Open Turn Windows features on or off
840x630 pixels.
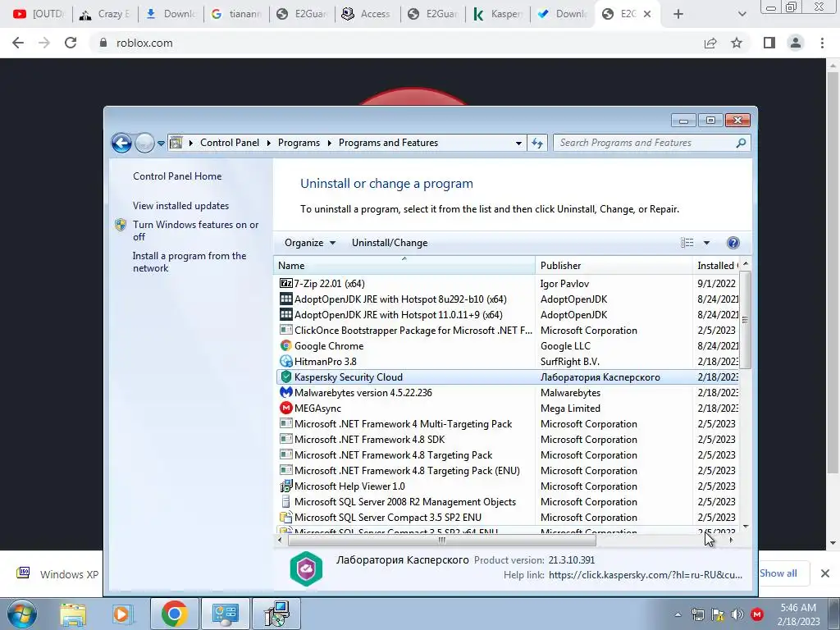coord(195,231)
